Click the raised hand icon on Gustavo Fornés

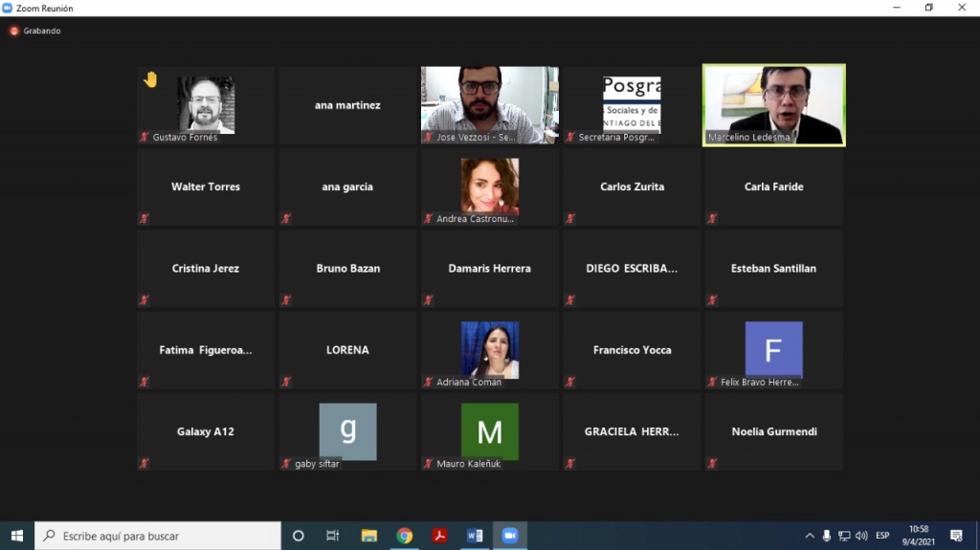click(x=150, y=79)
